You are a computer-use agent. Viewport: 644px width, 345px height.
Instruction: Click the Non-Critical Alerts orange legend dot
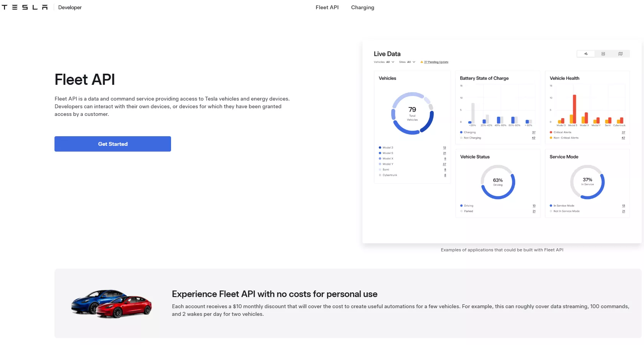(551, 138)
